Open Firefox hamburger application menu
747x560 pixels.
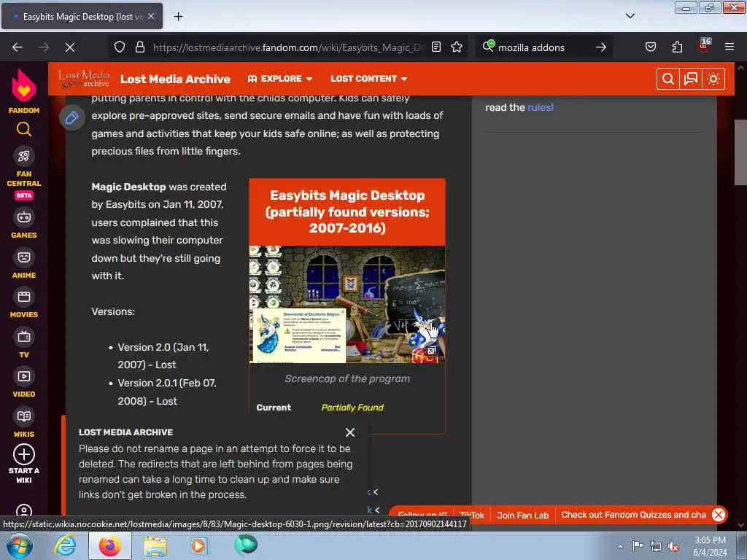click(x=729, y=47)
